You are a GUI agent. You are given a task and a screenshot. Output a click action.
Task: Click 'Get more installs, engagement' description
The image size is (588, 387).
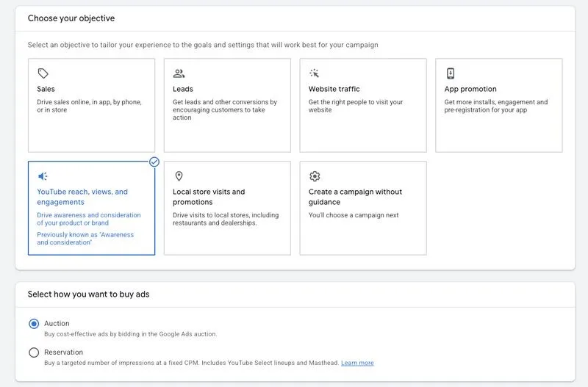pos(496,106)
